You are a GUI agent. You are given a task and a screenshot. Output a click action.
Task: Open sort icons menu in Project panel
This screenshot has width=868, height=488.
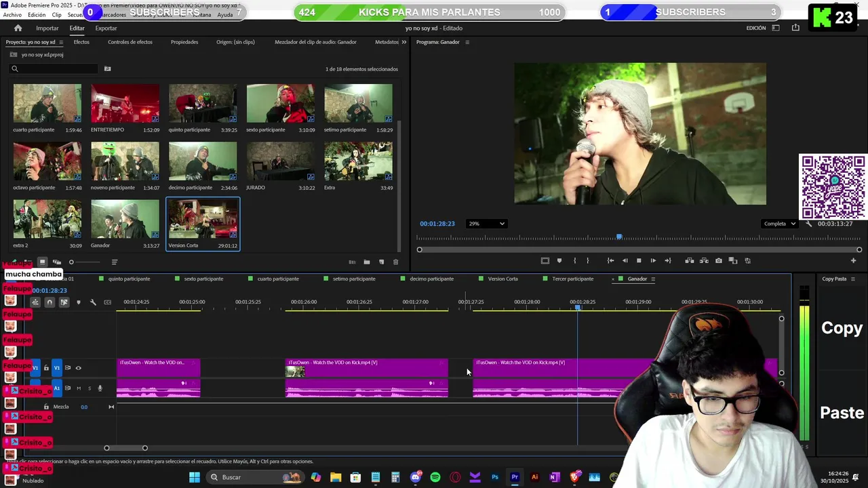point(114,262)
